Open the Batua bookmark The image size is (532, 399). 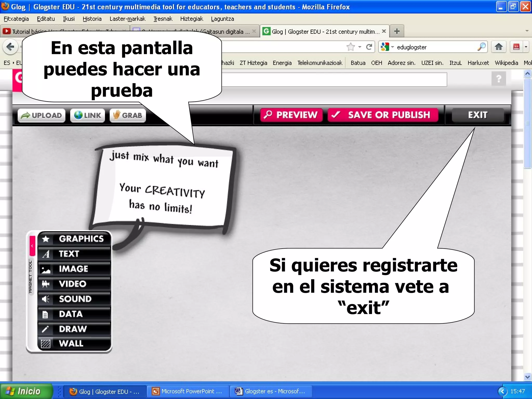pyautogui.click(x=358, y=63)
